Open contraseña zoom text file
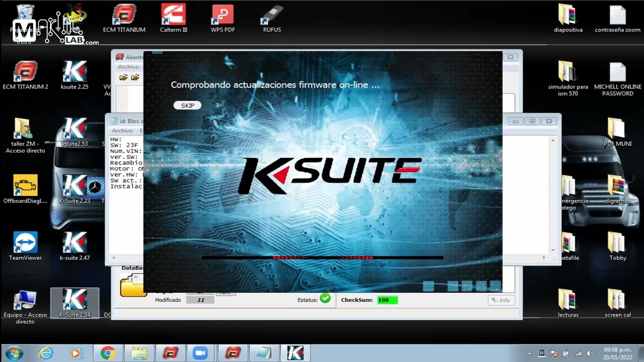This screenshot has height=362, width=644. pos(617,19)
